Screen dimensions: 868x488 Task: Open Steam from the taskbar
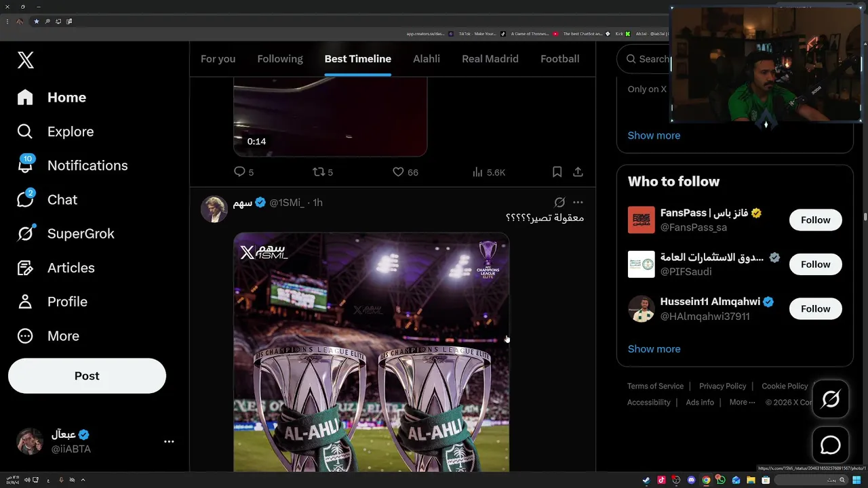(646, 481)
